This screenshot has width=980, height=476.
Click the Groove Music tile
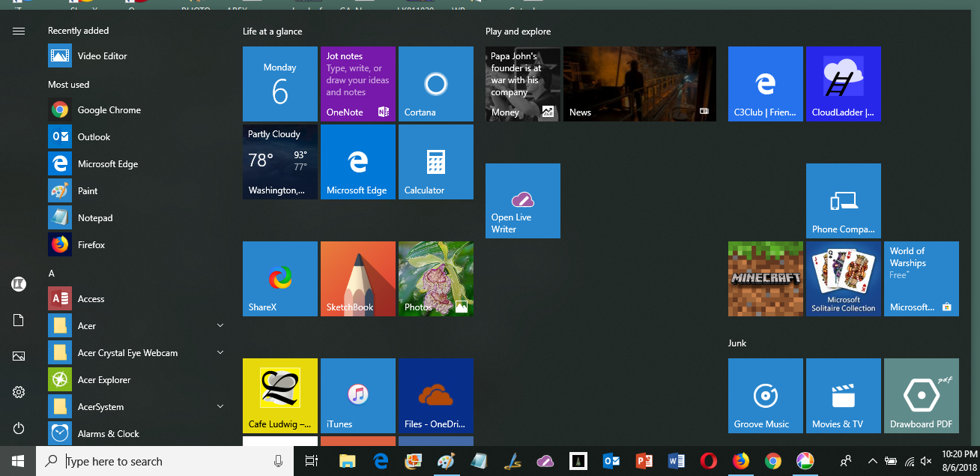point(765,396)
